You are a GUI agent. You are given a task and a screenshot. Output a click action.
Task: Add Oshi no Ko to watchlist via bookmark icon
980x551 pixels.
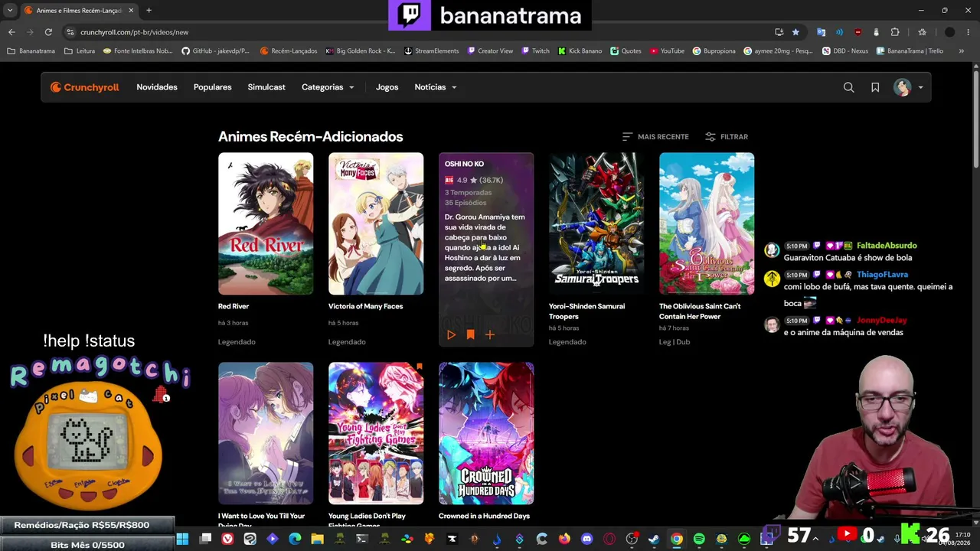point(470,334)
